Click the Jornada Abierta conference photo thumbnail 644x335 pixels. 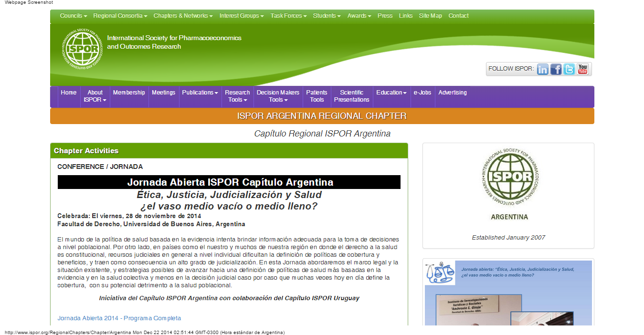coord(508,293)
